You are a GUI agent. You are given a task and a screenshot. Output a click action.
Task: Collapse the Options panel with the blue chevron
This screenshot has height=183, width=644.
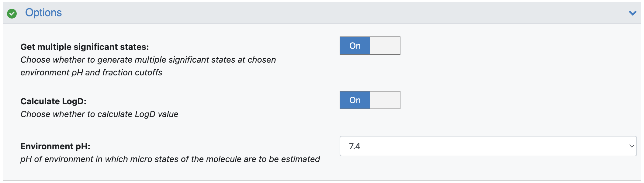pos(632,13)
